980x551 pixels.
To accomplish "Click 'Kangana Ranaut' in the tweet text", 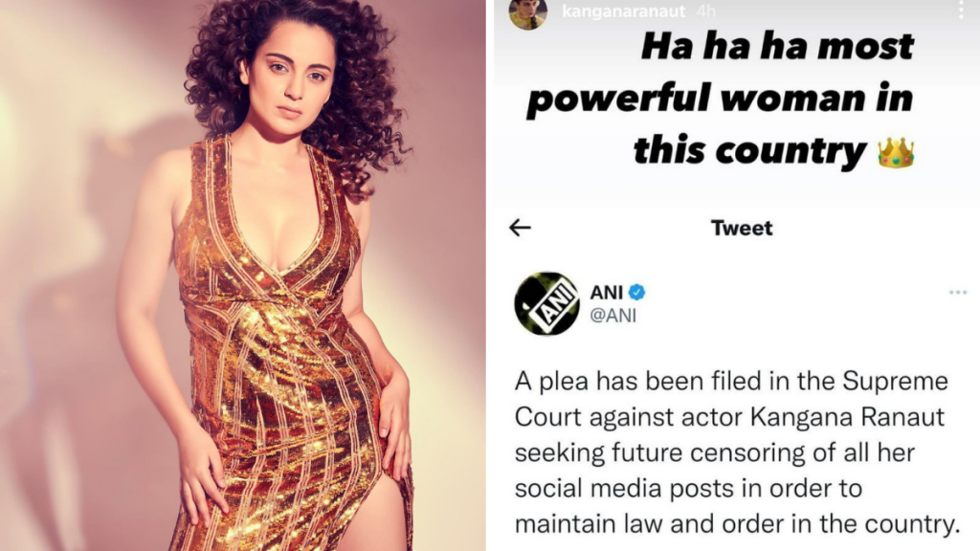I will tap(847, 417).
